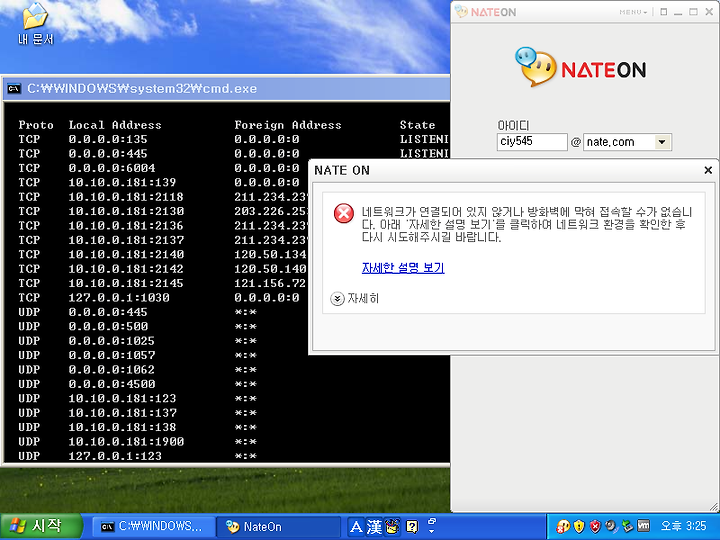720x540 pixels.
Task: Click local address 10.10.0.181:2118 in cmd
Action: [126, 197]
